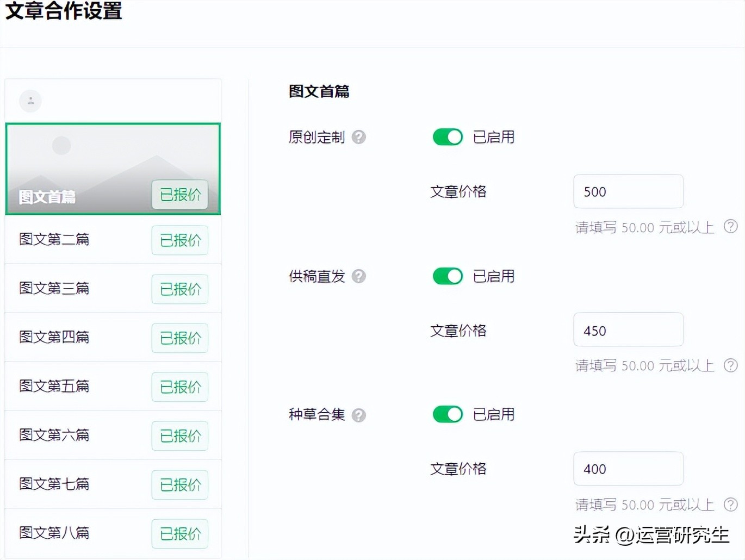Click the 500 article price input field
The image size is (745, 560).
click(x=628, y=191)
